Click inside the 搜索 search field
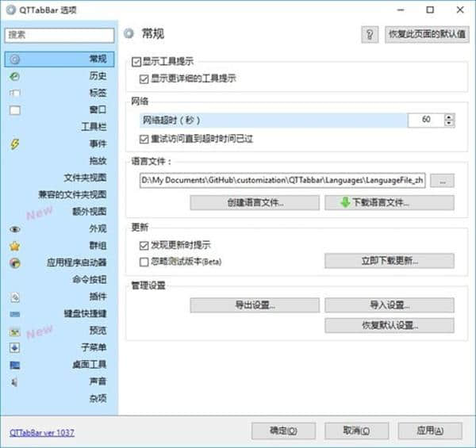Image resolution: width=476 pixels, height=448 pixels. [59, 35]
